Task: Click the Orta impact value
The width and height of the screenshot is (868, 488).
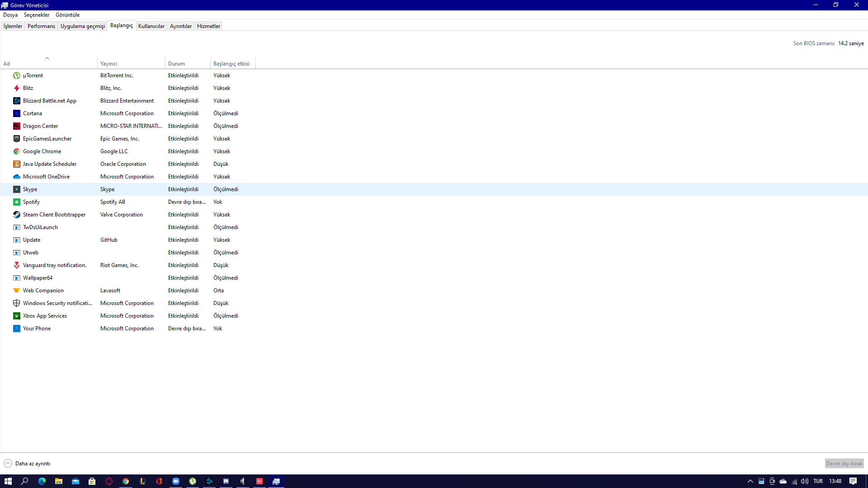Action: pos(218,291)
